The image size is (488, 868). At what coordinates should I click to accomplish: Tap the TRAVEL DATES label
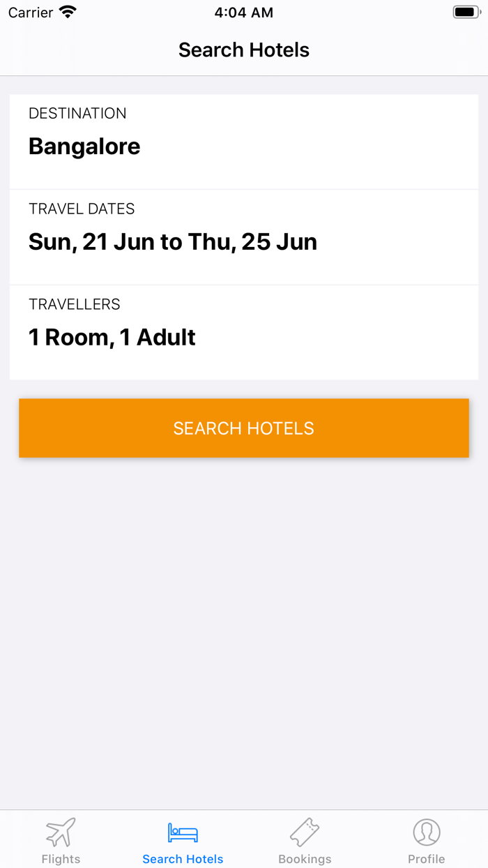[82, 208]
